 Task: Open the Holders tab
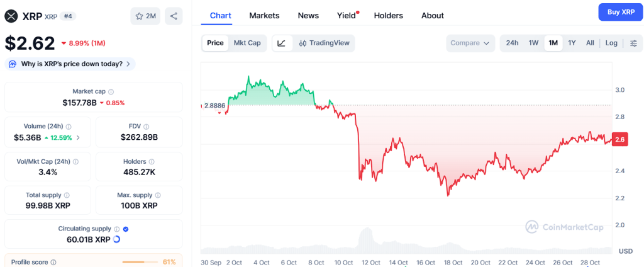click(388, 16)
